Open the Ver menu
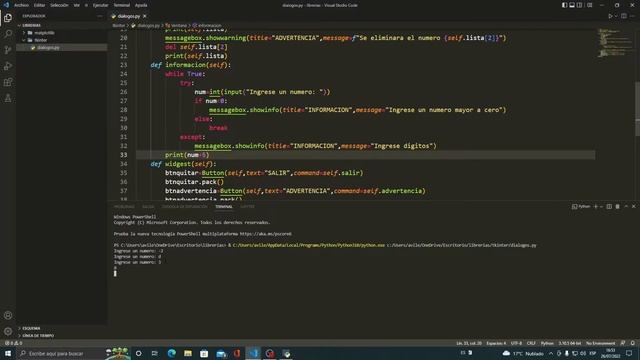Viewport: 640px width, 360px height. click(77, 5)
